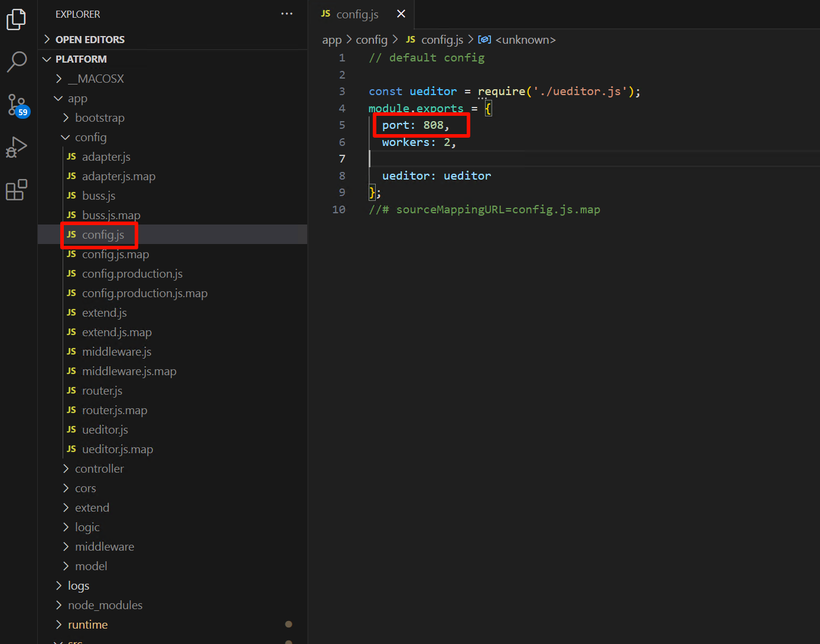820x644 pixels.
Task: Expand the runtime folder
Action: [x=173, y=625]
